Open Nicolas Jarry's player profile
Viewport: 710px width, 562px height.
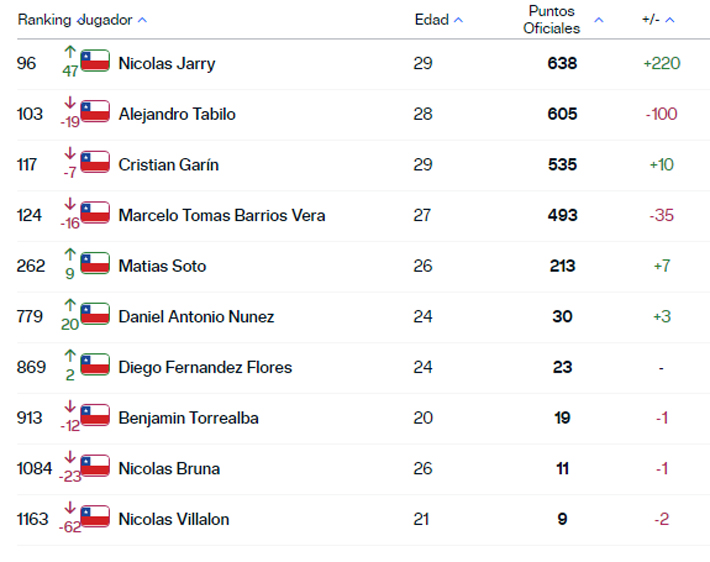point(166,63)
